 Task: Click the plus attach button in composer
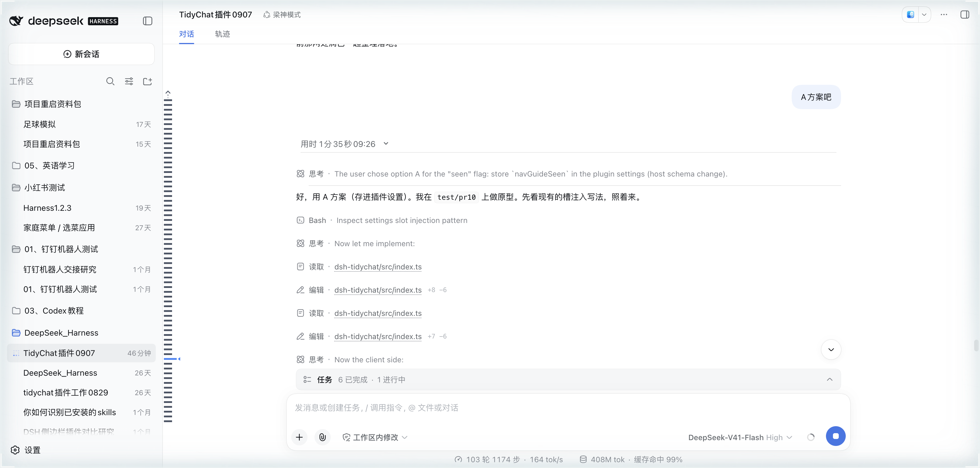click(299, 437)
